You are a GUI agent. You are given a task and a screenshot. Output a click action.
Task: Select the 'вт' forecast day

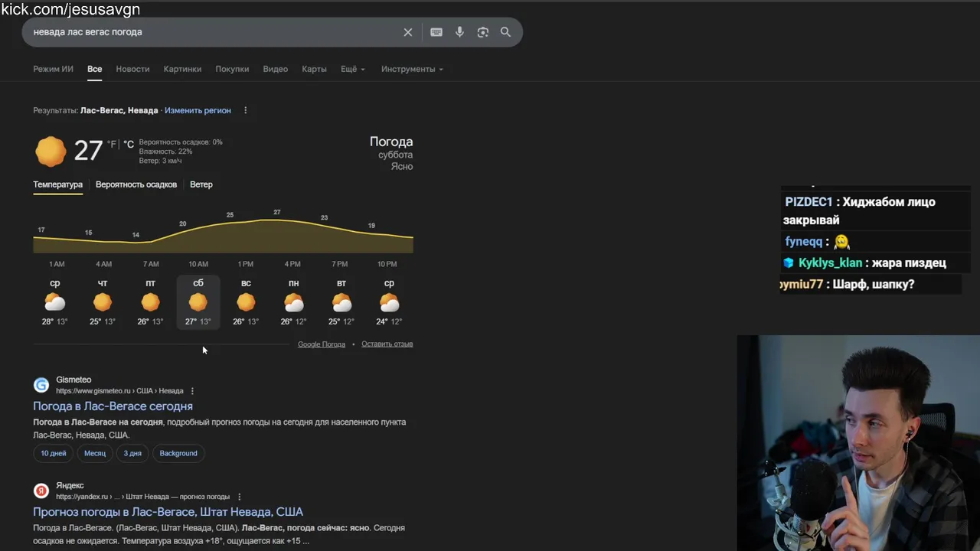[341, 302]
